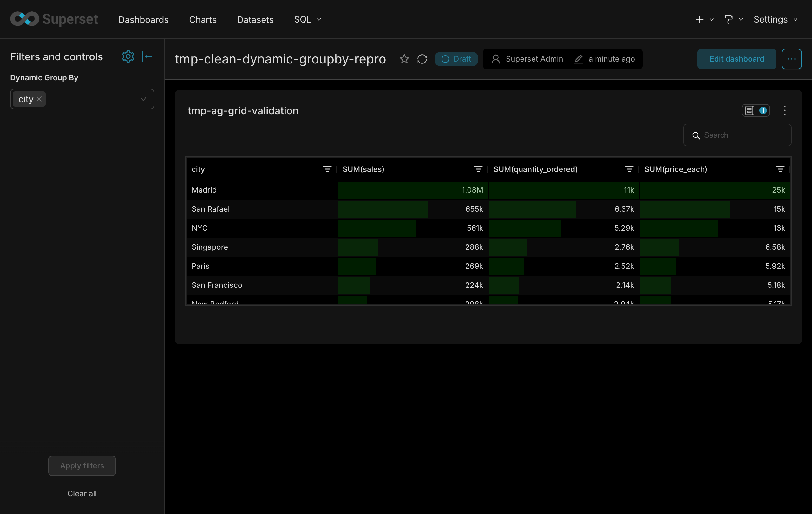Viewport: 812px width, 514px height.
Task: Collapse the Filters and controls panel
Action: pos(147,56)
